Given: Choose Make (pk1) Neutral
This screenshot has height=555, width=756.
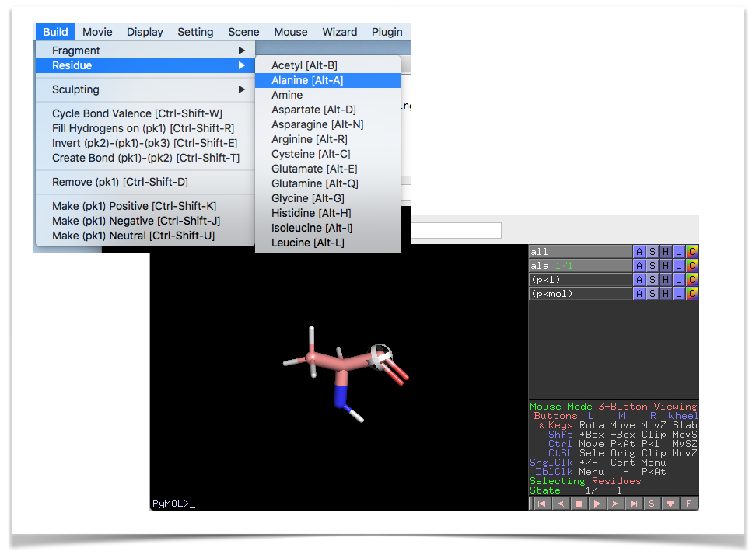Looking at the screenshot, I should point(145,236).
